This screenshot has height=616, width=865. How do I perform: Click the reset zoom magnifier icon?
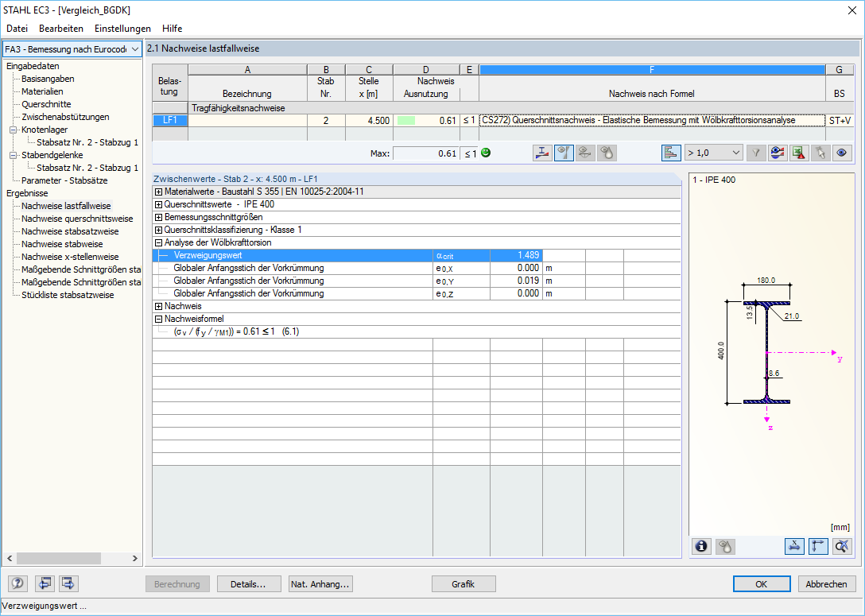click(x=842, y=546)
